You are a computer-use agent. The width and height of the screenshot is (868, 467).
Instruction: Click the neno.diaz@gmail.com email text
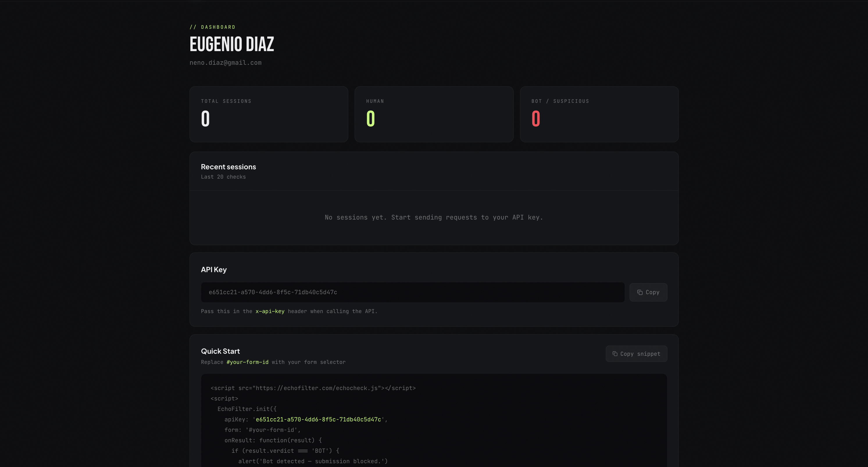coord(225,63)
